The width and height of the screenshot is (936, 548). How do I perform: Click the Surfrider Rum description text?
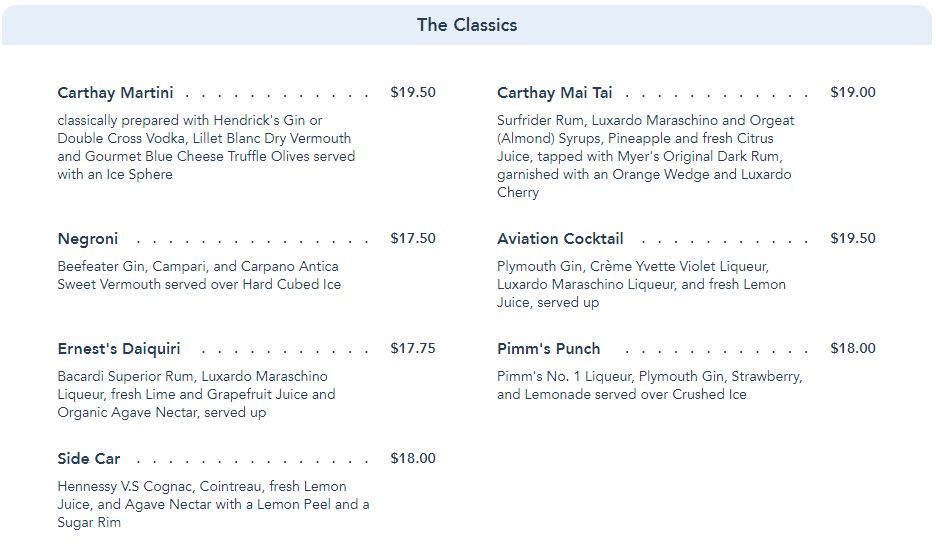tap(645, 156)
